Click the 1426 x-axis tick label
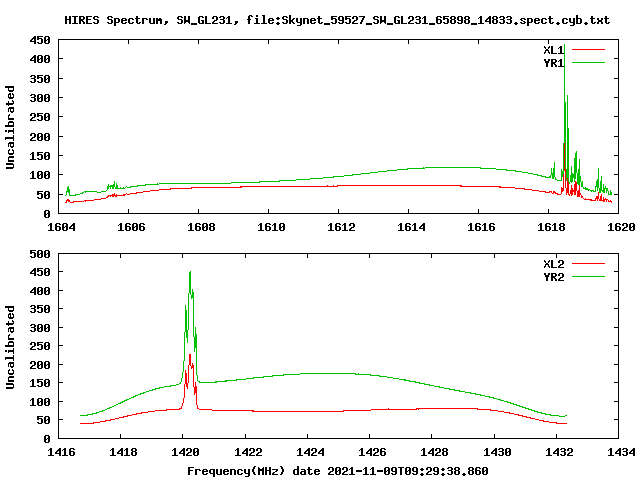The image size is (640, 480). point(372,452)
